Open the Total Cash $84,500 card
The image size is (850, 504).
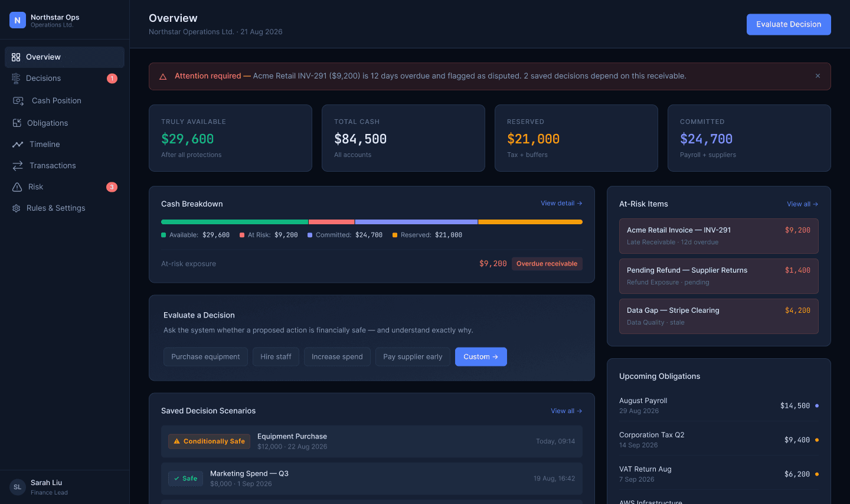tap(403, 138)
